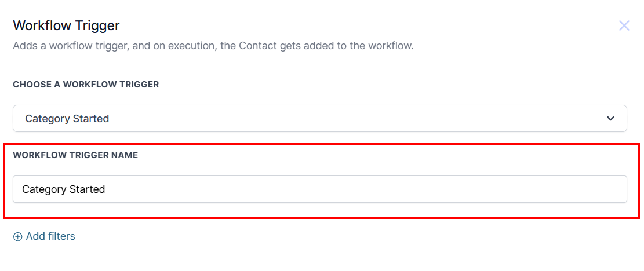Focus the Workflow Trigger Name input field
This screenshot has width=644, height=271.
coord(319,189)
